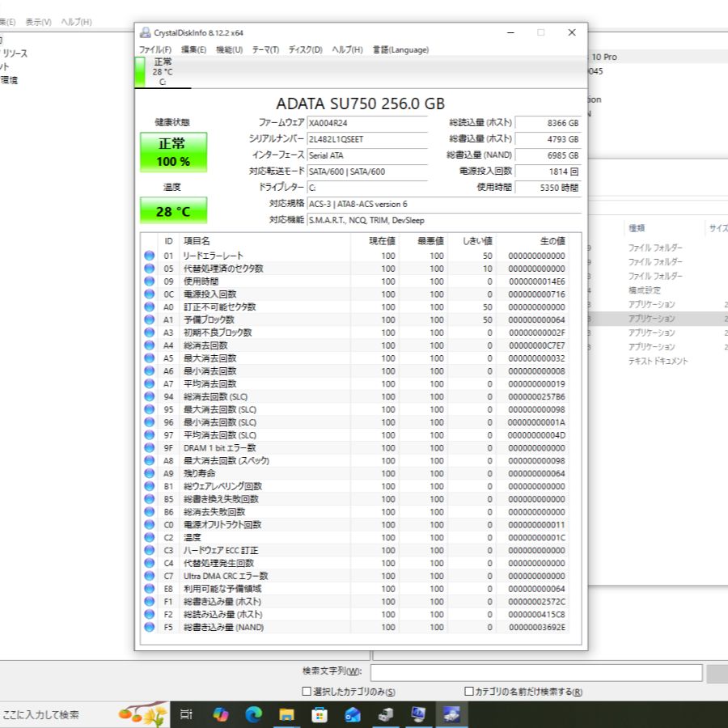Open the ファイル(F) menu
Viewport: 728px width, 728px height.
[155, 50]
